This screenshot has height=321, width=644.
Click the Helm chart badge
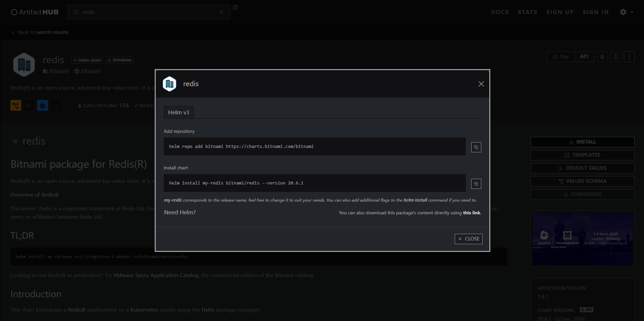87,60
